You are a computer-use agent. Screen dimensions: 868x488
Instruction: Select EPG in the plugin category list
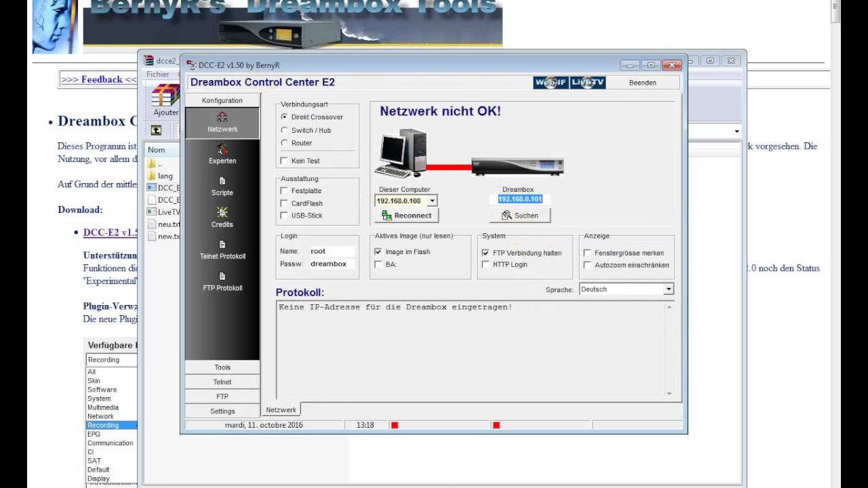tap(94, 434)
